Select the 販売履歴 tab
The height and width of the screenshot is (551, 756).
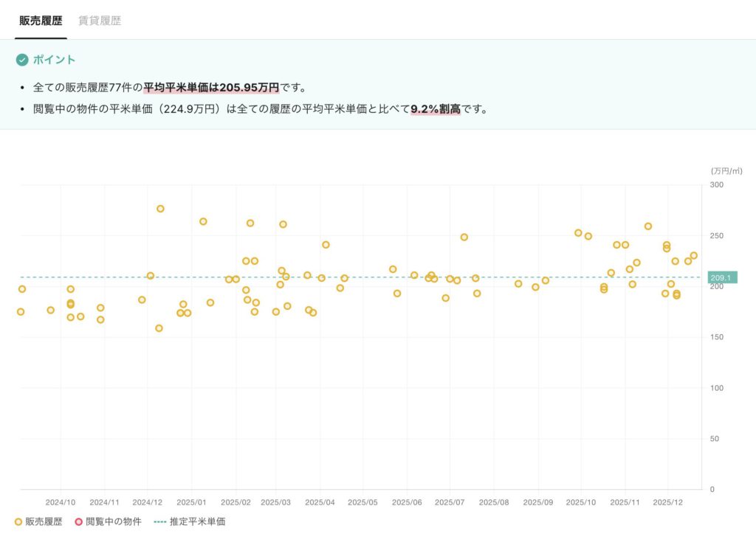tap(41, 21)
